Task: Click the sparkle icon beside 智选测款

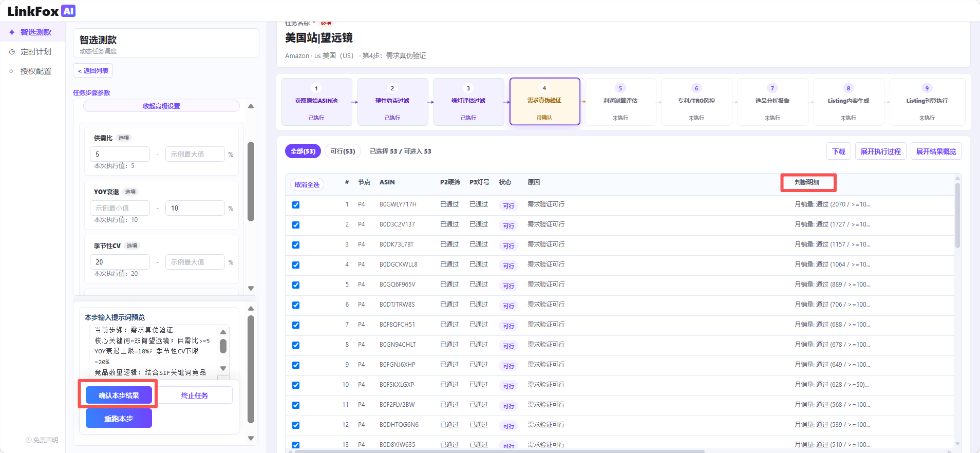Action: tap(12, 32)
